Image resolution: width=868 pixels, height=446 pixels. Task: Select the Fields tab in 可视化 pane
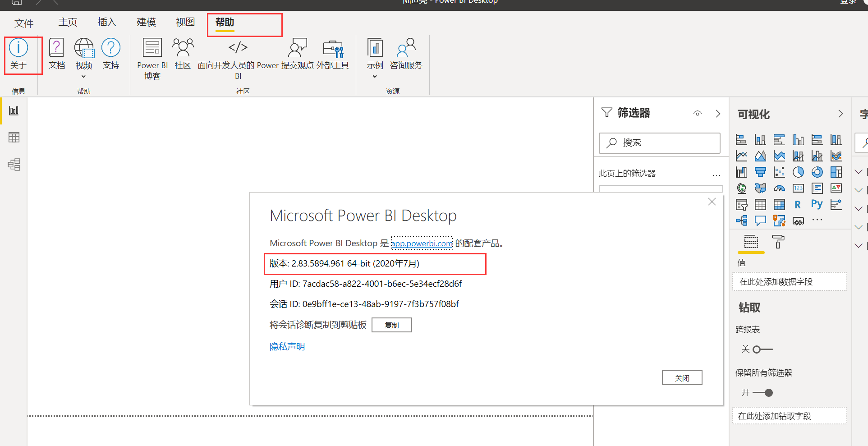(x=751, y=242)
